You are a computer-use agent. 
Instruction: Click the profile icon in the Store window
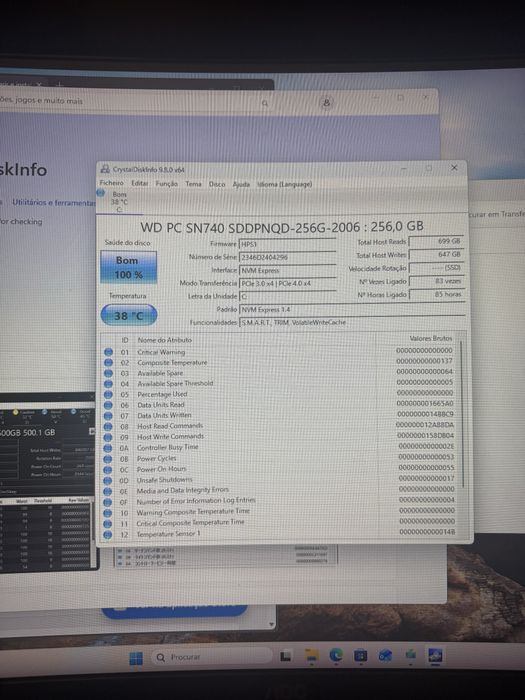pos(326,103)
